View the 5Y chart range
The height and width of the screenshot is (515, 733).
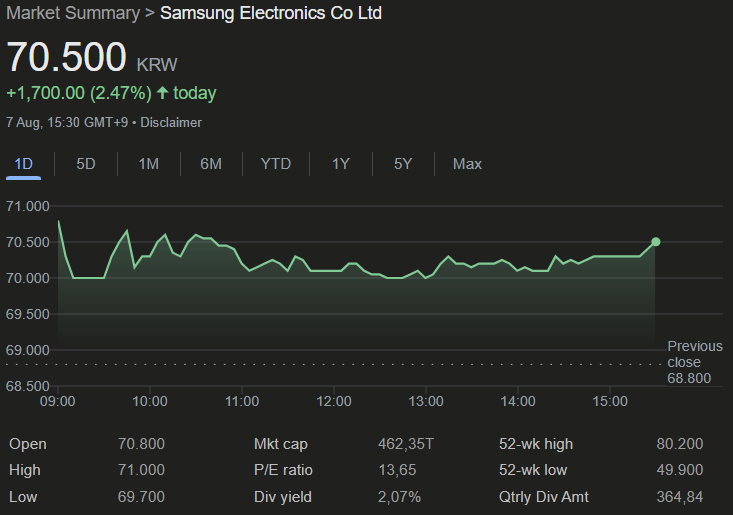pos(403,164)
